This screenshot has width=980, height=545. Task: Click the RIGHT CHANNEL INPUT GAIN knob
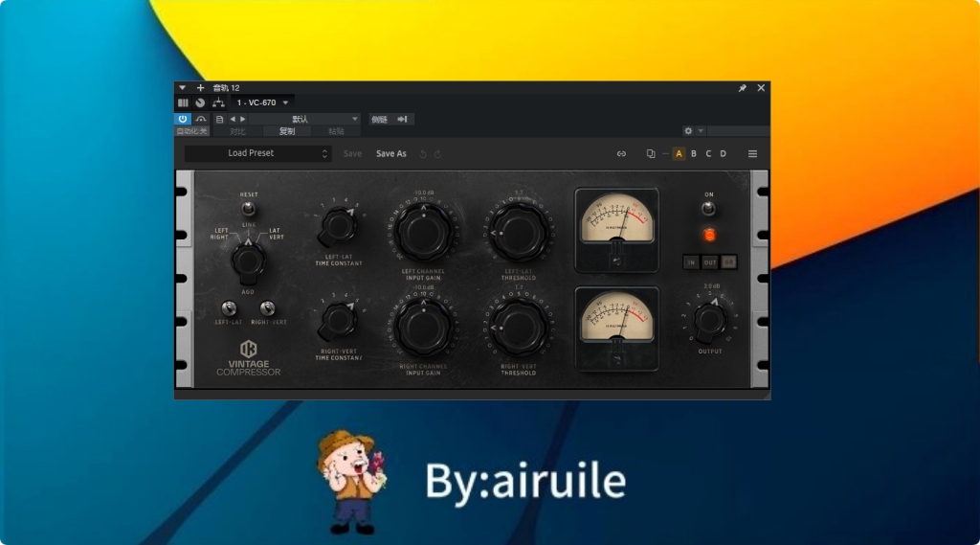point(424,328)
